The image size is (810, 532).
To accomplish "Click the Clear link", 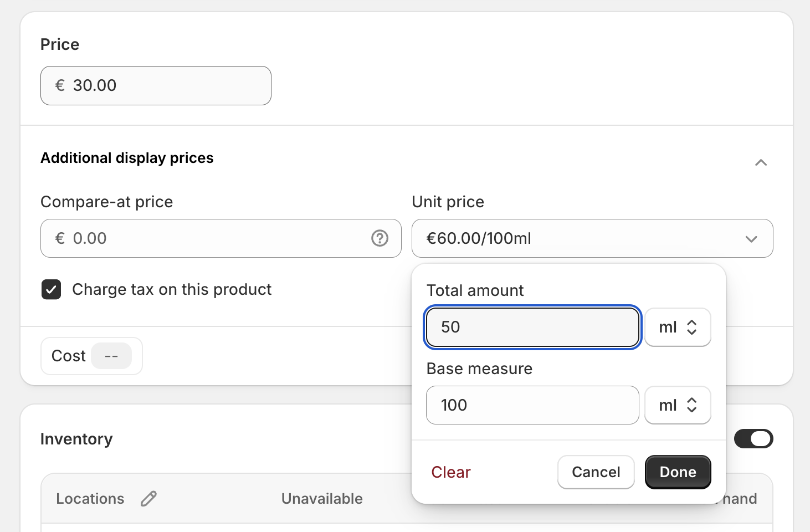I will pyautogui.click(x=450, y=472).
